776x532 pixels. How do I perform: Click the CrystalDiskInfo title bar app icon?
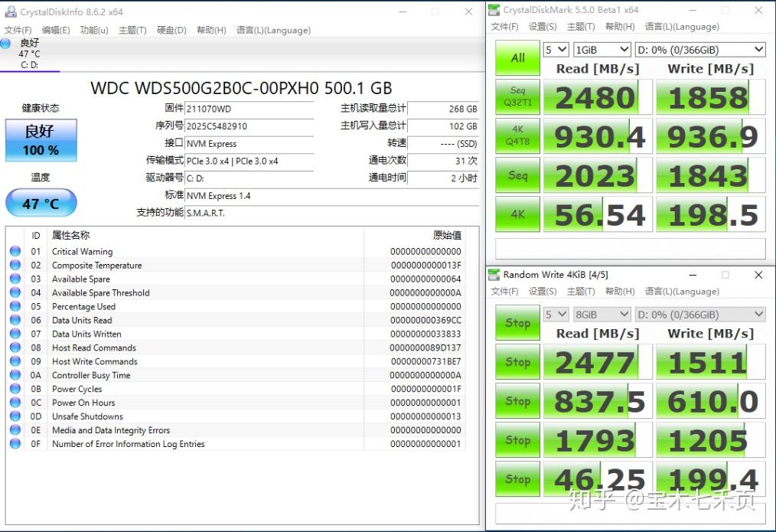coord(11,11)
